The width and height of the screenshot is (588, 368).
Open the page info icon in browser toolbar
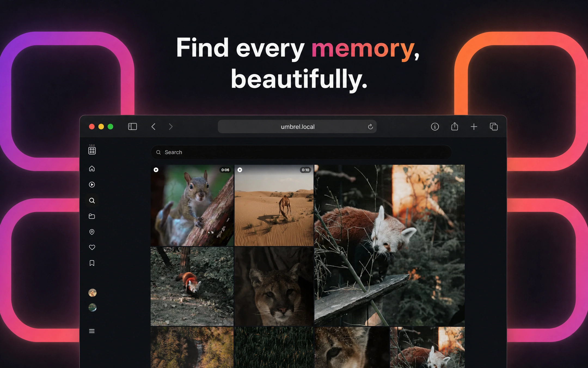[x=435, y=126]
